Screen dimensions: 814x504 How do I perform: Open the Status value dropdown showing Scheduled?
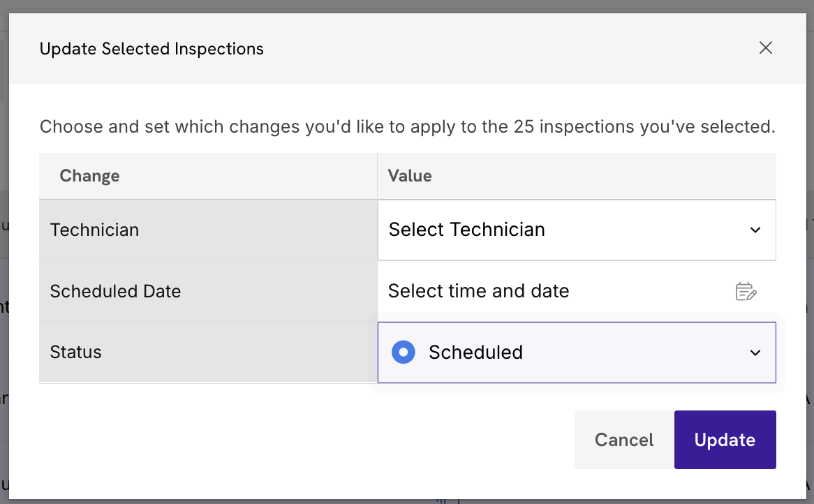577,353
